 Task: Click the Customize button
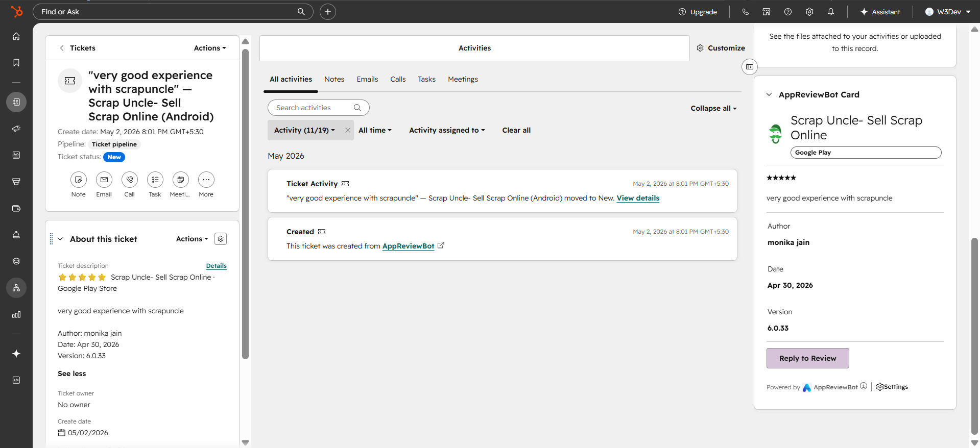point(721,48)
